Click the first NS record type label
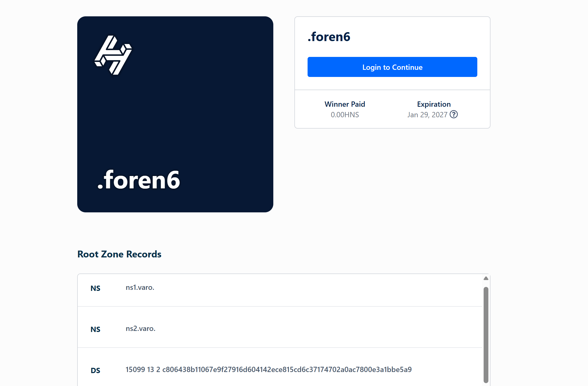The height and width of the screenshot is (386, 588). click(x=95, y=288)
